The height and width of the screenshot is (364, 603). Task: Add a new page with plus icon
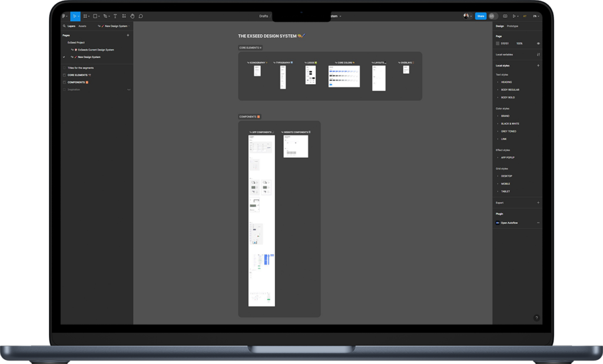click(x=128, y=35)
